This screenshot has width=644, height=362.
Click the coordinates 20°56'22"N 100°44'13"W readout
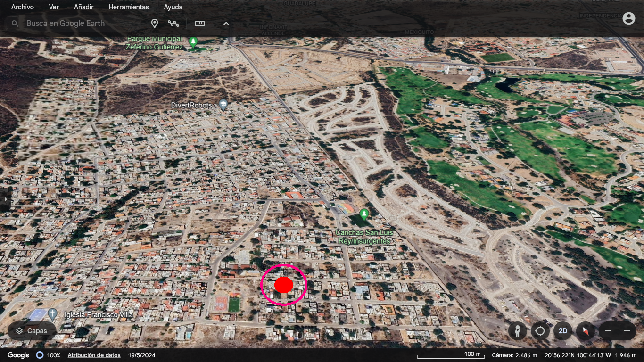click(578, 355)
